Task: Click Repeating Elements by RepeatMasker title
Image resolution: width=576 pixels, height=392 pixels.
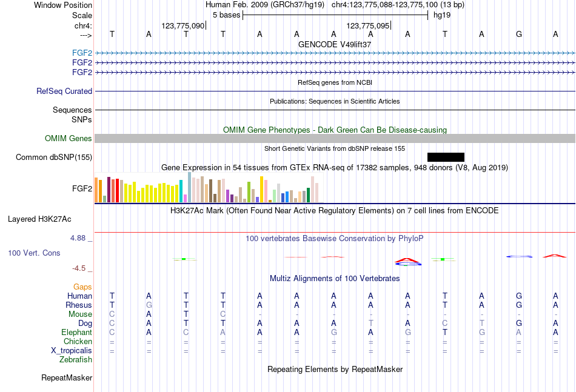Action: (x=335, y=369)
